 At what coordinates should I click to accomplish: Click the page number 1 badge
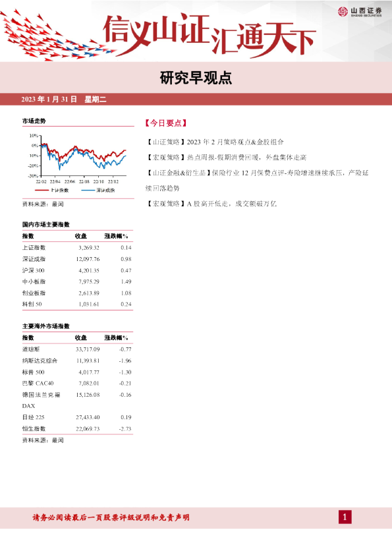click(345, 517)
